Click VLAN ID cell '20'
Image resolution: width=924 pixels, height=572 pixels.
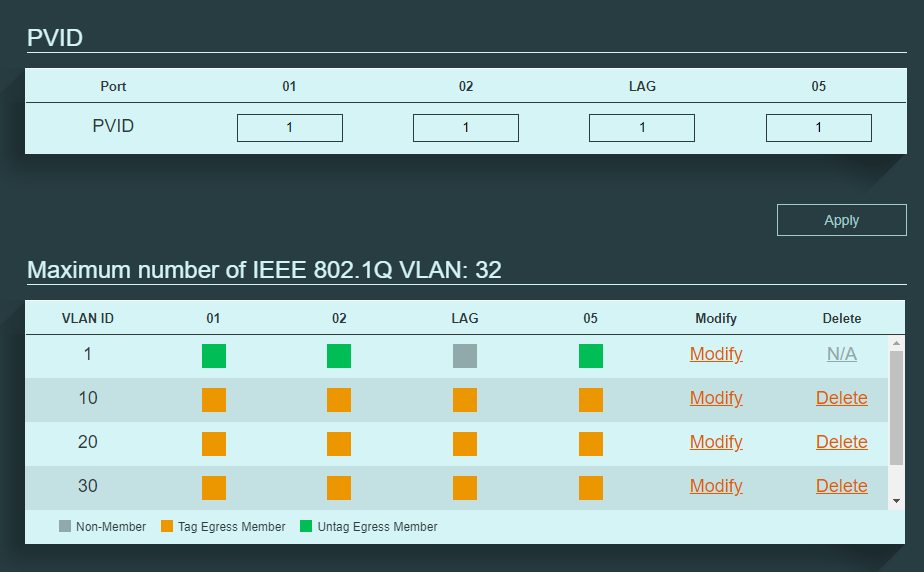pyautogui.click(x=88, y=442)
